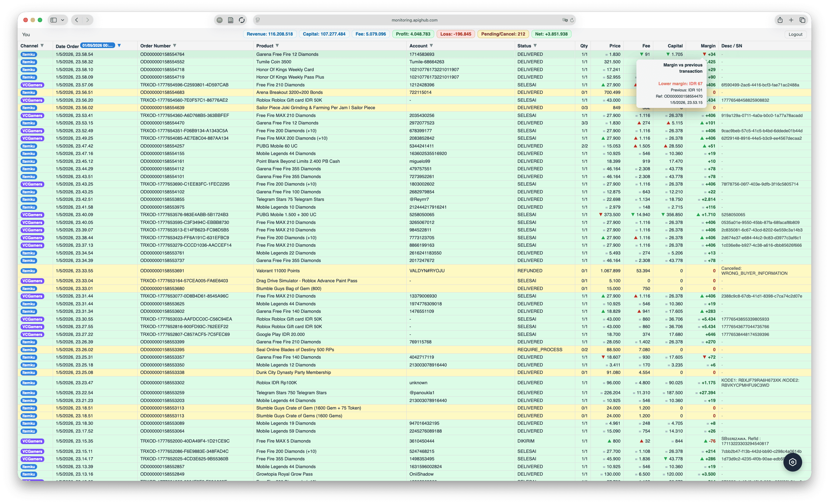
Task: Click margin value +27.394
Action: point(707,393)
